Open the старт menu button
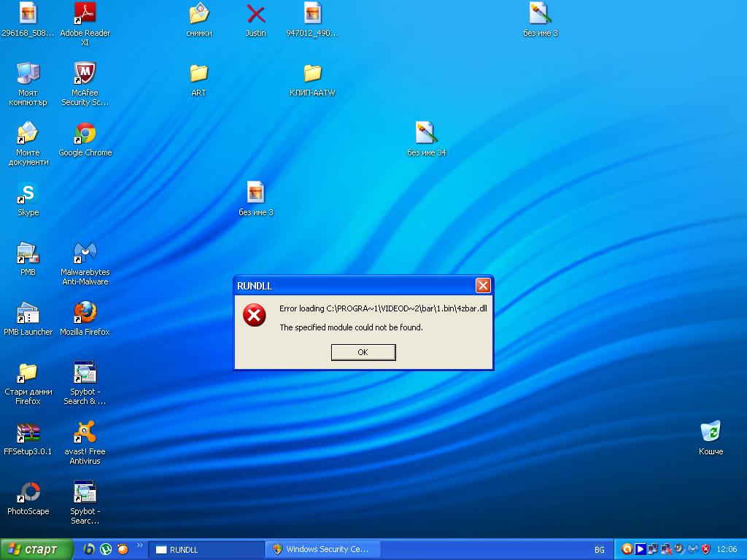Screen dimensions: 747x560 (x=36, y=550)
